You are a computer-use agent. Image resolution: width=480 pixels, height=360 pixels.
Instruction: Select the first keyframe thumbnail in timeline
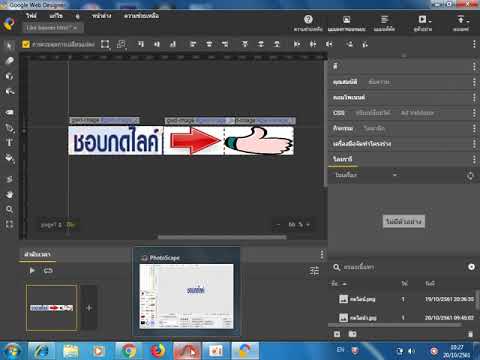52,308
